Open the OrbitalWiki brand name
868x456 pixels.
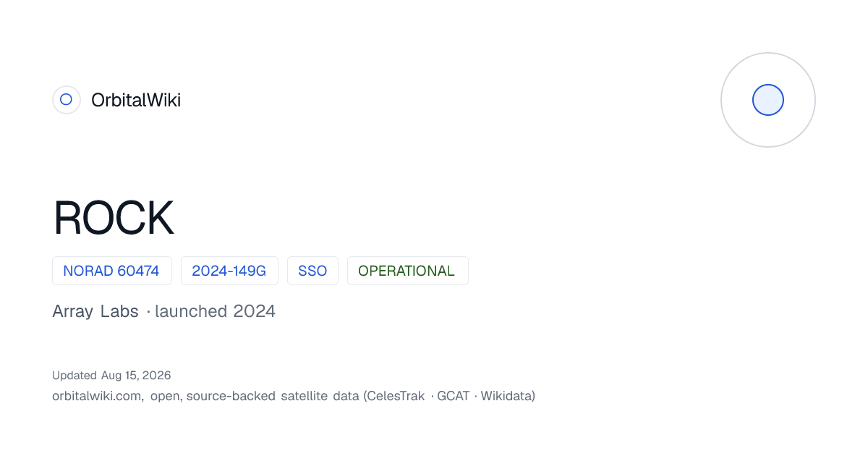click(136, 100)
